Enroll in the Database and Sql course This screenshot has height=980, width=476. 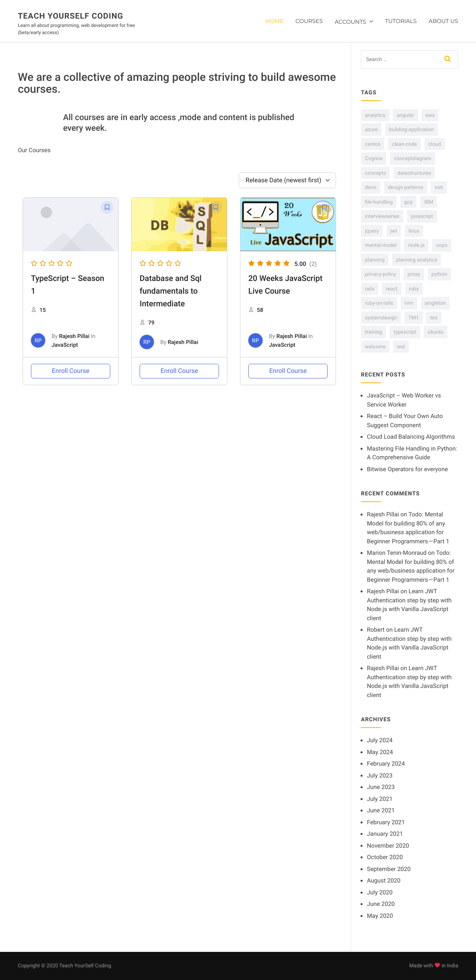179,371
